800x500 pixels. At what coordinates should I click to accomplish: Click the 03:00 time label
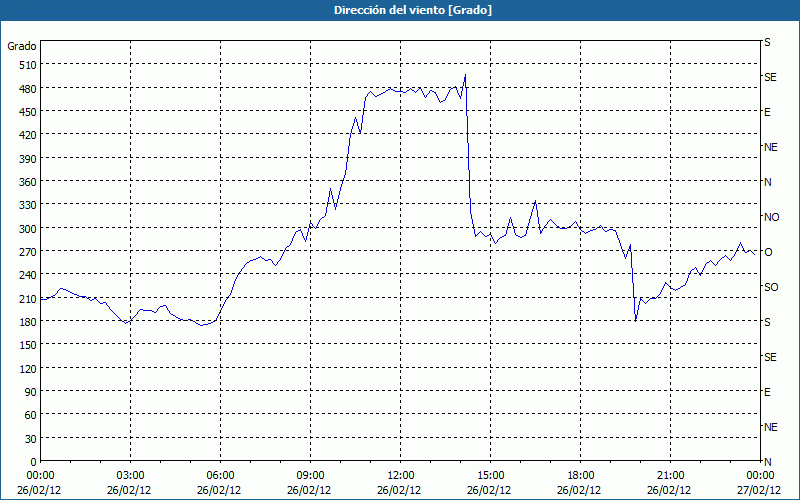coord(130,476)
